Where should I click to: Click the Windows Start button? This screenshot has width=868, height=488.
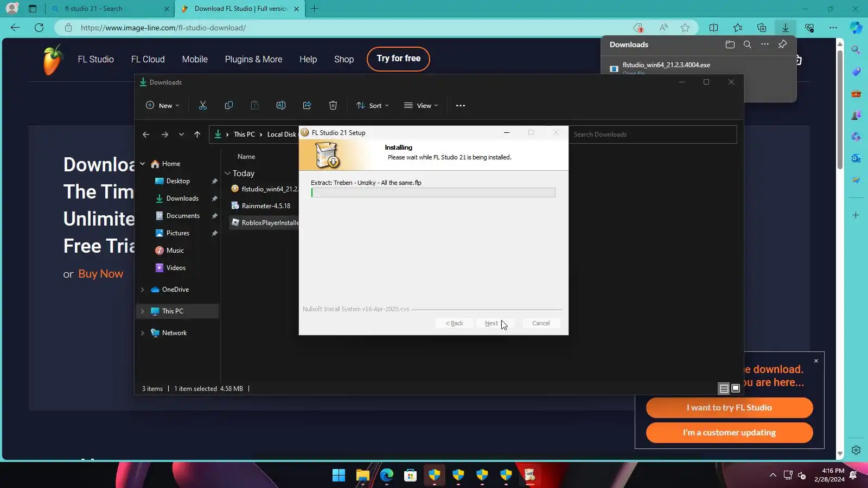pyautogui.click(x=339, y=476)
